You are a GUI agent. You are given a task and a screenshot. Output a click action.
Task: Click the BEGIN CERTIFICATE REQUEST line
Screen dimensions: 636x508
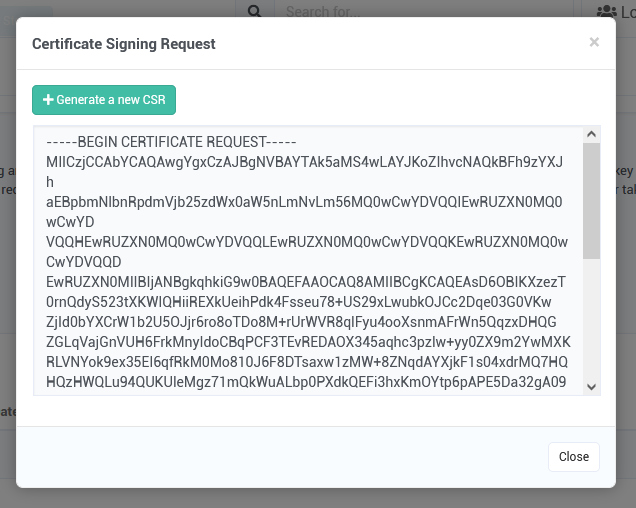171,142
